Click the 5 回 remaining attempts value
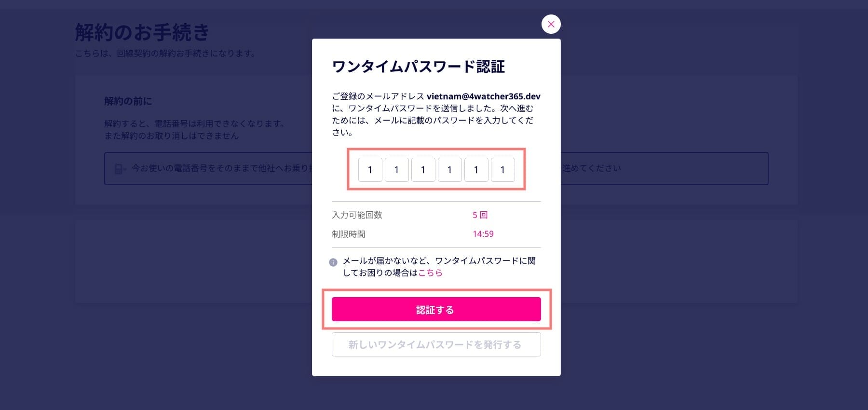 click(x=480, y=215)
